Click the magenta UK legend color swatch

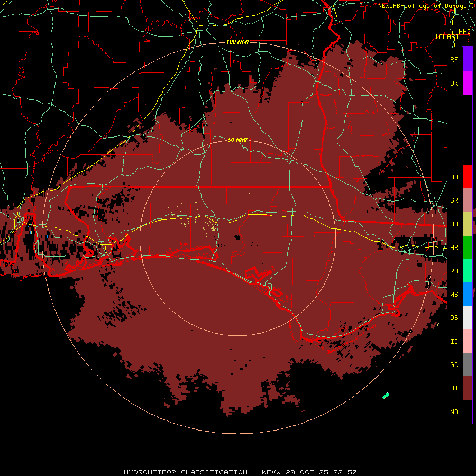pyautogui.click(x=467, y=83)
